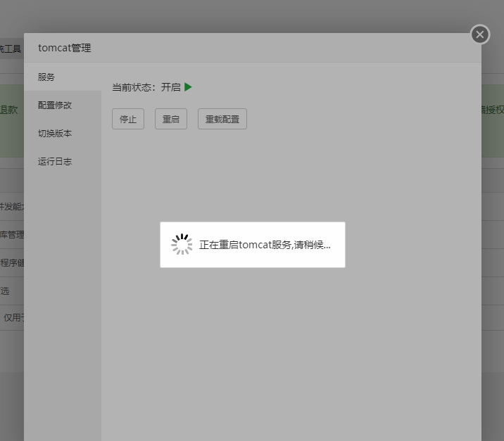
Task: Open the 配置修改 tab
Action: point(63,105)
